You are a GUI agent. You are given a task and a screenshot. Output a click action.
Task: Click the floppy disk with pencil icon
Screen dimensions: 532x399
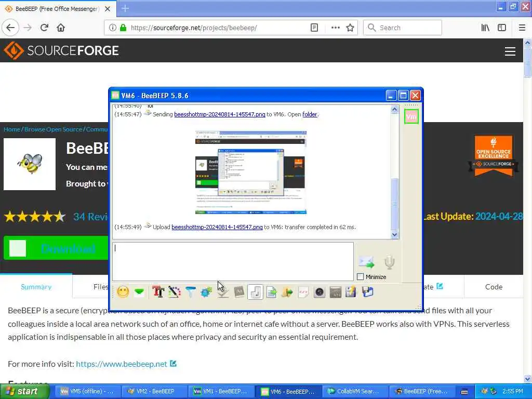coord(351,292)
